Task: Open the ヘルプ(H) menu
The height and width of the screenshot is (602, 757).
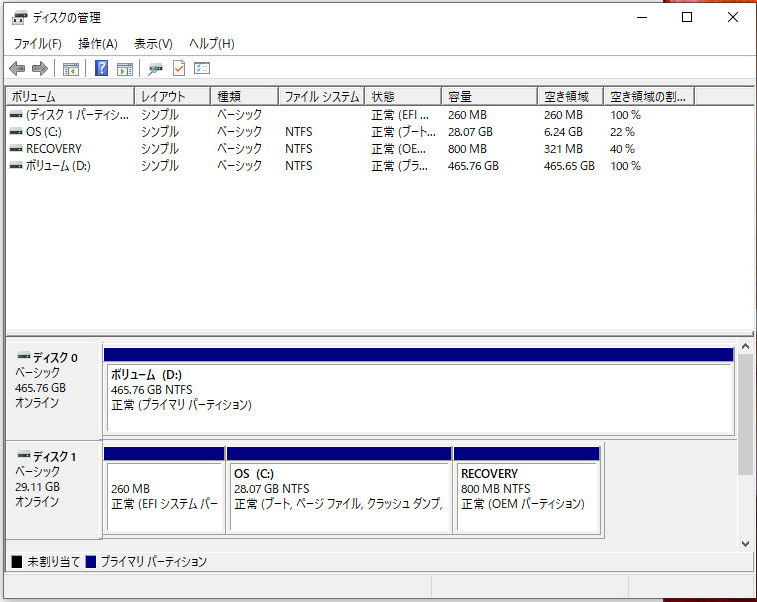Action: (x=212, y=44)
